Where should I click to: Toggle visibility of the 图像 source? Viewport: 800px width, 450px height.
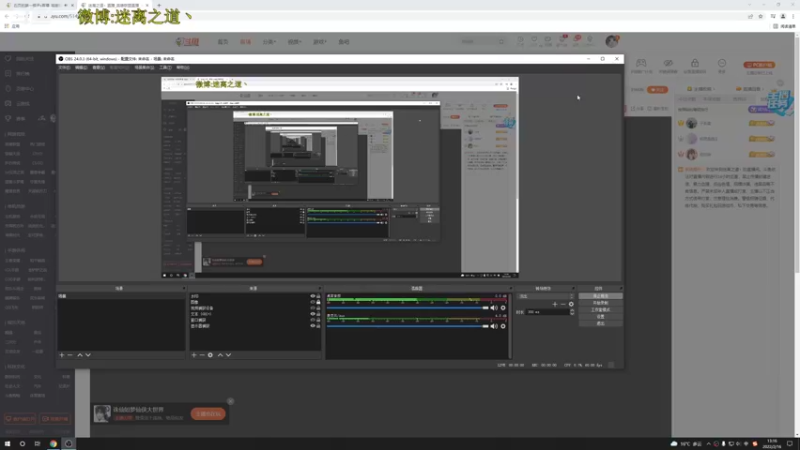pyautogui.click(x=313, y=302)
